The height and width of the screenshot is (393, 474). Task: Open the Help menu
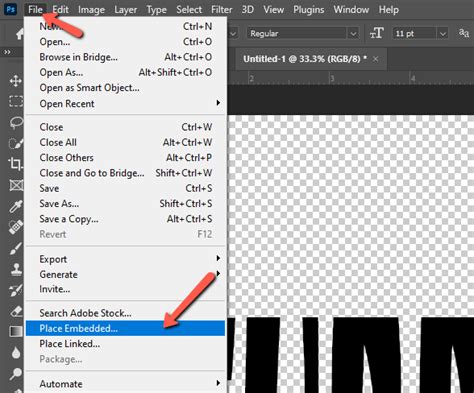pyautogui.click(x=388, y=10)
